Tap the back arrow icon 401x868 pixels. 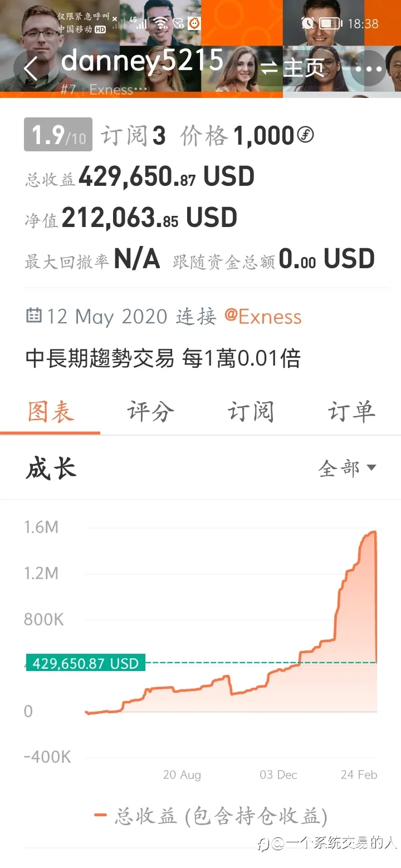coord(31,68)
